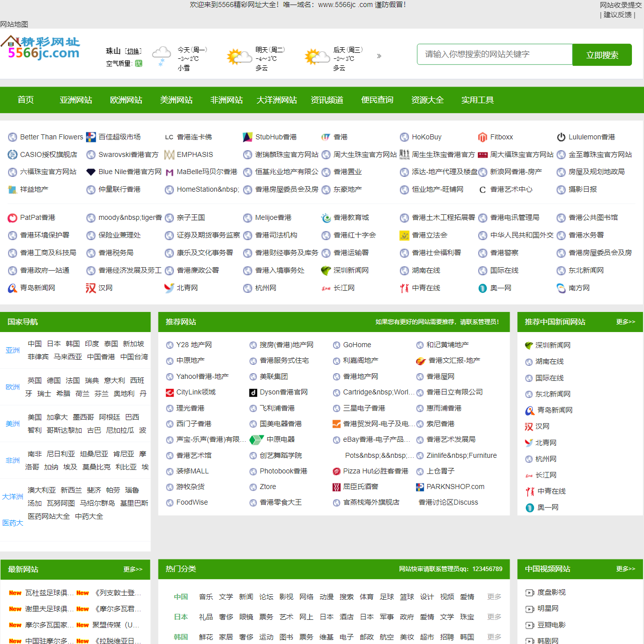Switch city using 切换 next to 珠山
The height and width of the screenshot is (644, 644).
[133, 51]
